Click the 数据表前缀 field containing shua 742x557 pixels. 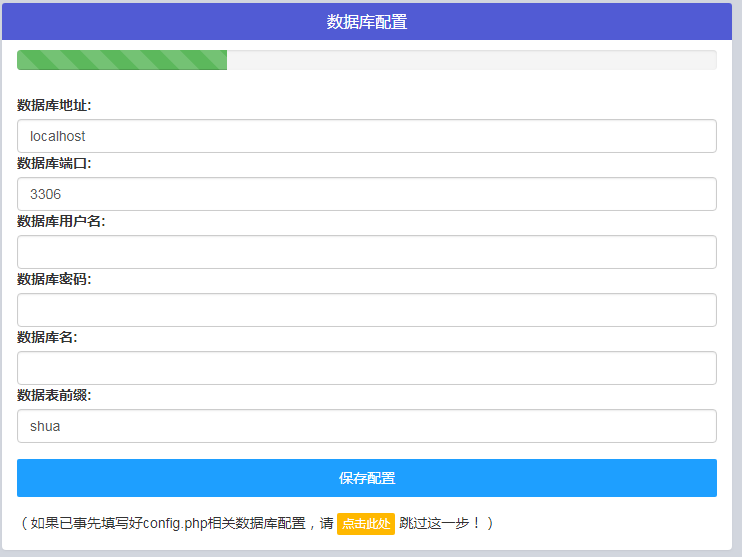click(x=367, y=426)
